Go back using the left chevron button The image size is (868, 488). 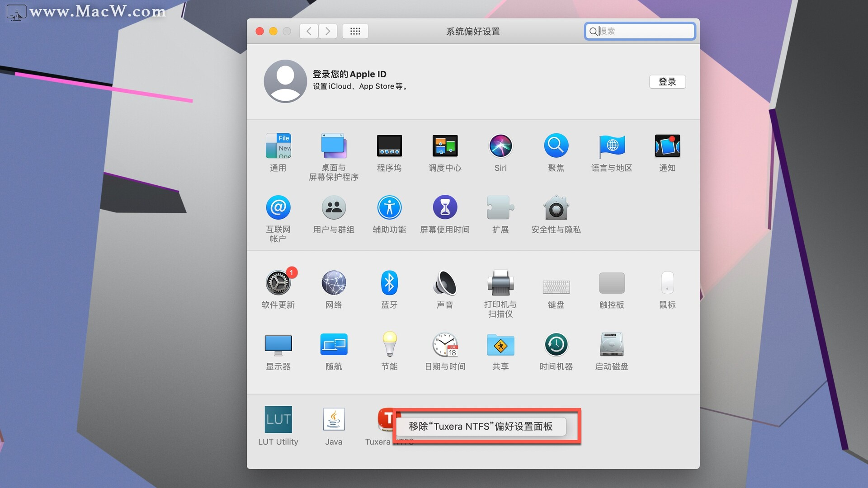pyautogui.click(x=309, y=31)
